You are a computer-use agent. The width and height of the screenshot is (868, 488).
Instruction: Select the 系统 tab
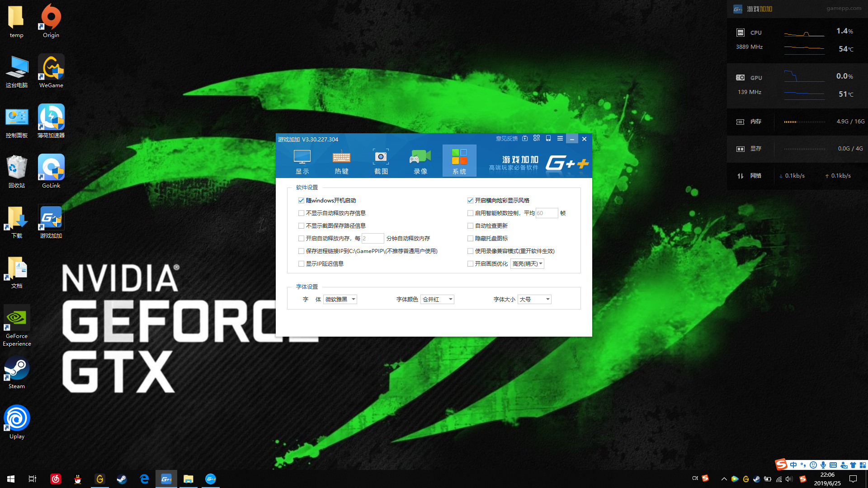(459, 161)
